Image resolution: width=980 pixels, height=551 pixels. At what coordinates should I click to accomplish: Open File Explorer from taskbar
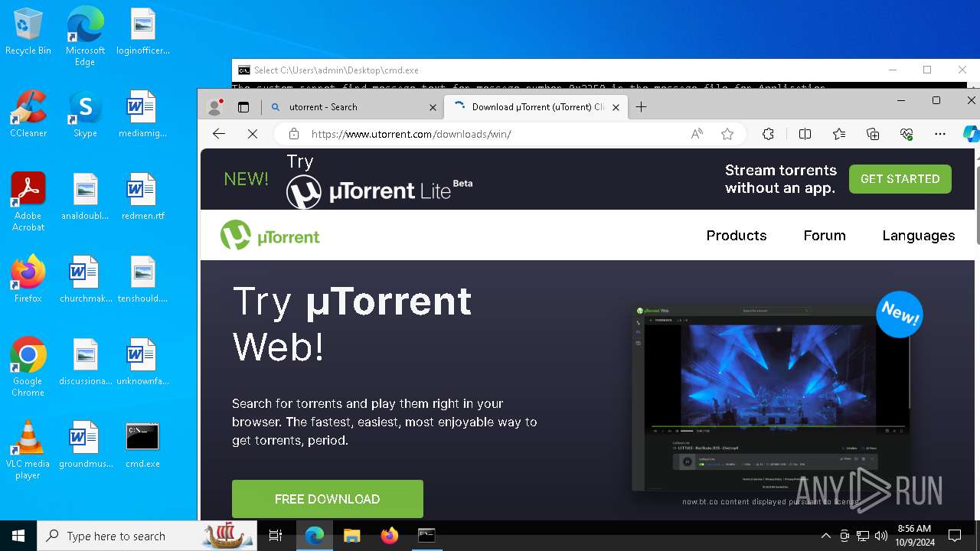(x=351, y=536)
